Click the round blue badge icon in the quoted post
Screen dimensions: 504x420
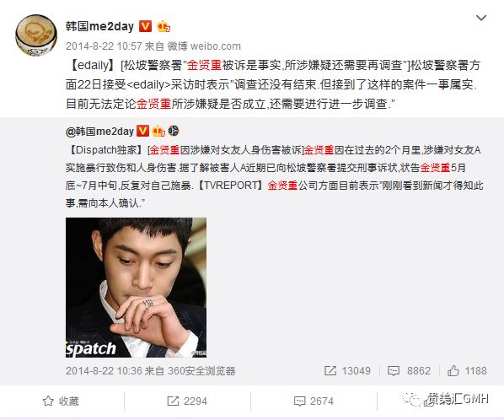point(174,131)
